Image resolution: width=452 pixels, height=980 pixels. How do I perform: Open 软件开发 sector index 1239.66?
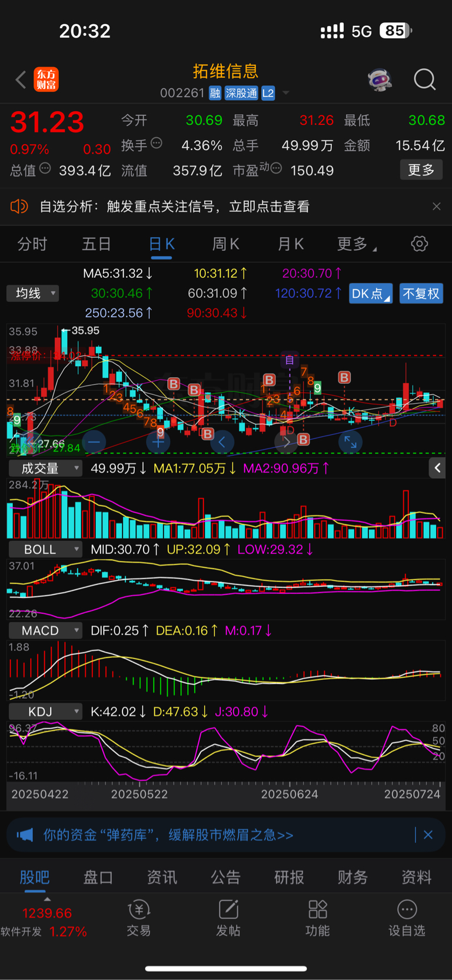point(44,922)
